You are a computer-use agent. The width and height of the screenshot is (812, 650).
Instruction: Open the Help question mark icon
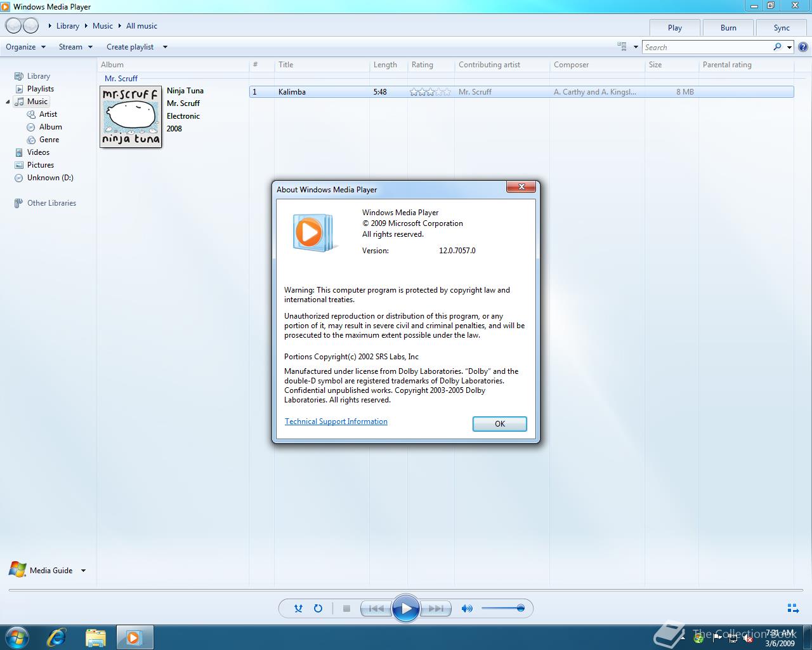pos(803,47)
